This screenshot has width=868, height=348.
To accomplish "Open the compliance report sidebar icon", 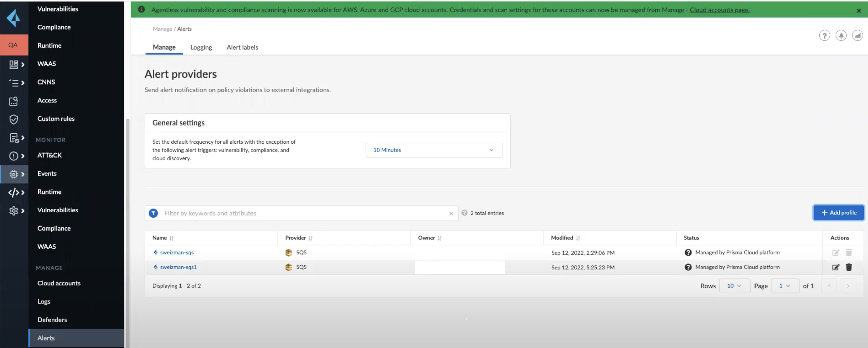I will pos(14,138).
